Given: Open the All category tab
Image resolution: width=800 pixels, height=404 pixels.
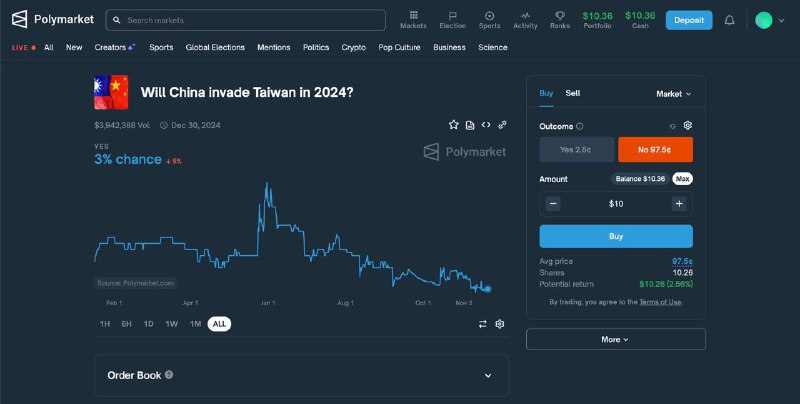Looking at the screenshot, I should [x=49, y=47].
